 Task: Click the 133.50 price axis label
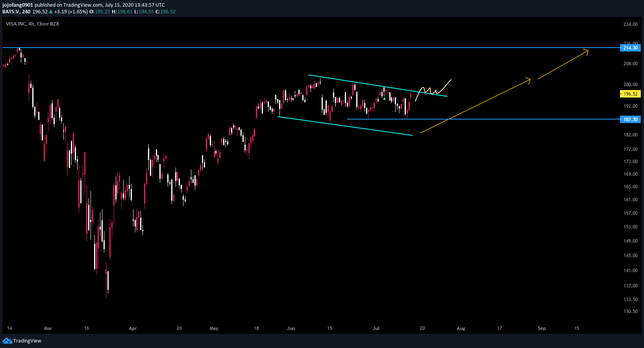(x=630, y=300)
